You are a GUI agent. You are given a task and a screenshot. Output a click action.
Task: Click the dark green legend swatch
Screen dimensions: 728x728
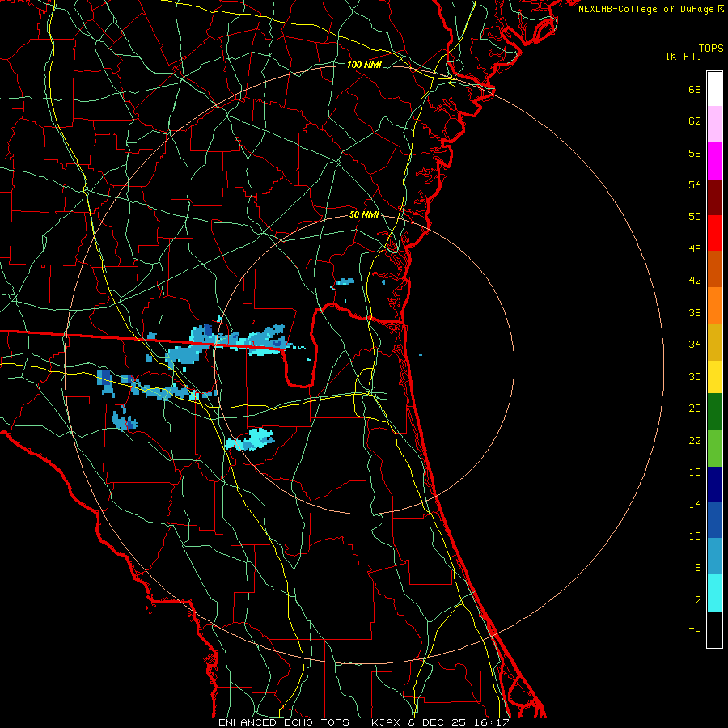pyautogui.click(x=714, y=412)
